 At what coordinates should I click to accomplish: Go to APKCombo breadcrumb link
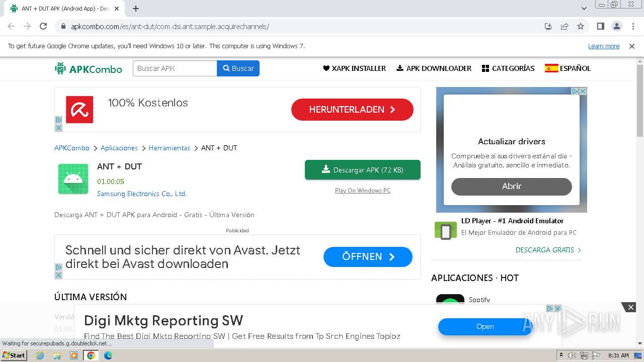[72, 148]
